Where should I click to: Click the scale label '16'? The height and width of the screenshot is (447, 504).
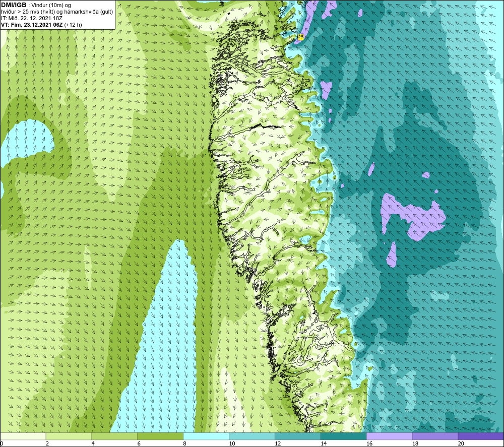coord(369,443)
